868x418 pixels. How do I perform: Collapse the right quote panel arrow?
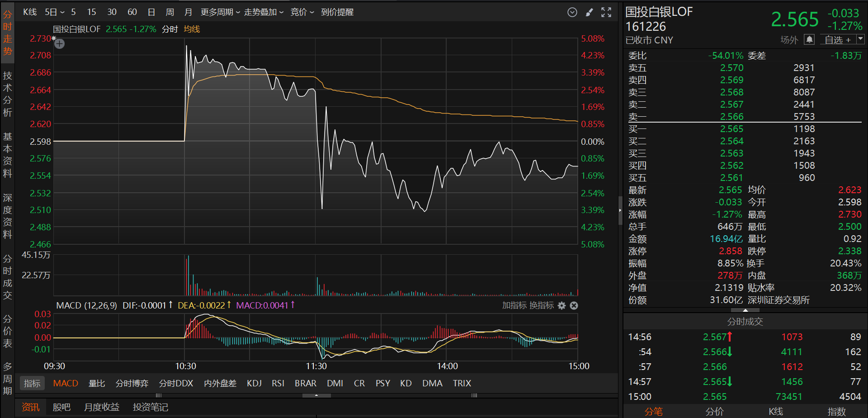(x=620, y=210)
